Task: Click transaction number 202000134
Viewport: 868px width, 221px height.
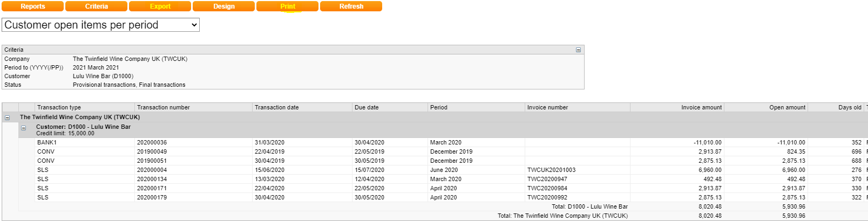Action: pyautogui.click(x=152, y=179)
